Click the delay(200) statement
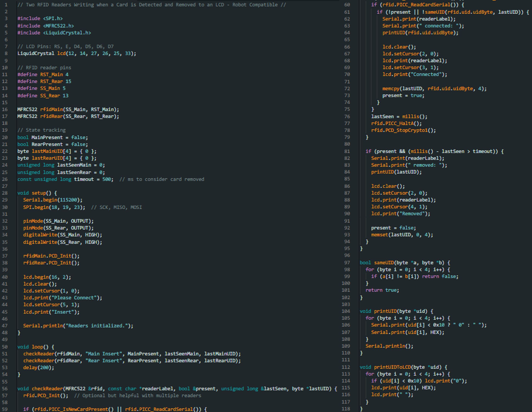The height and width of the screenshot is (412, 532). click(38, 367)
